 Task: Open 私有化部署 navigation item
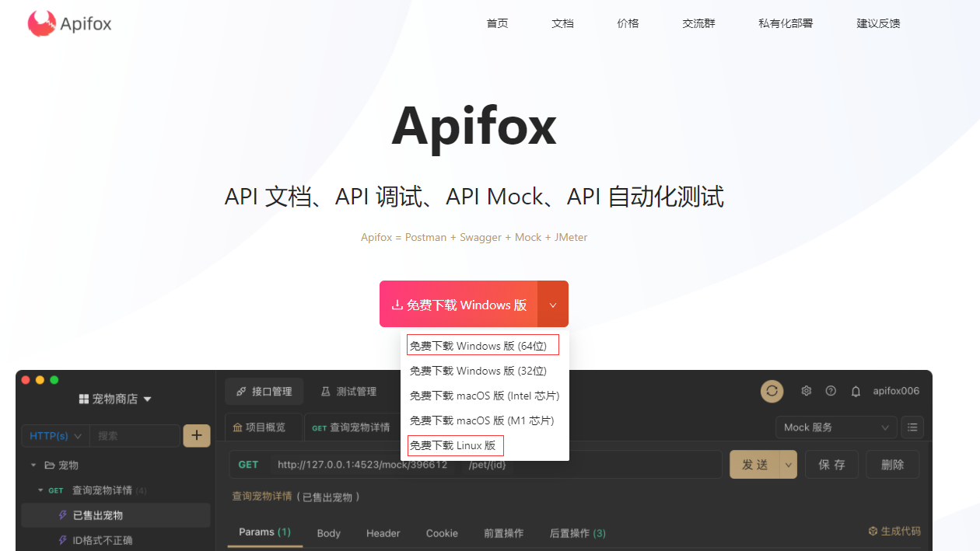pos(786,23)
